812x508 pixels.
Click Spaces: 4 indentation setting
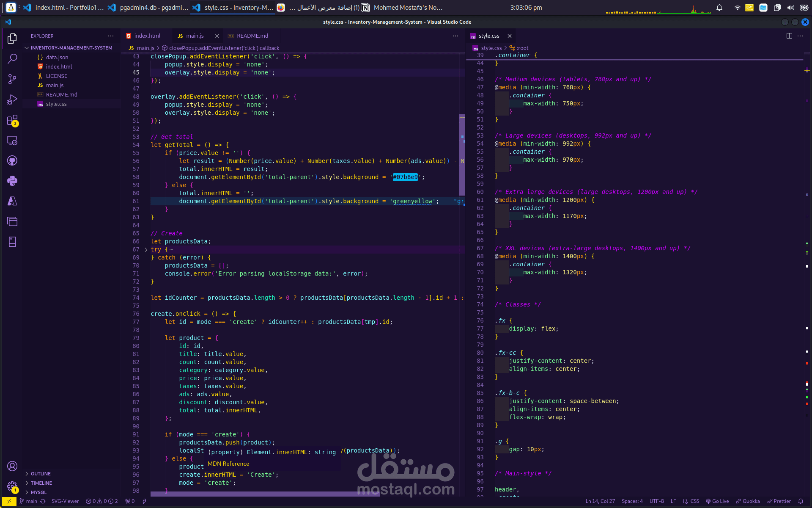click(632, 501)
